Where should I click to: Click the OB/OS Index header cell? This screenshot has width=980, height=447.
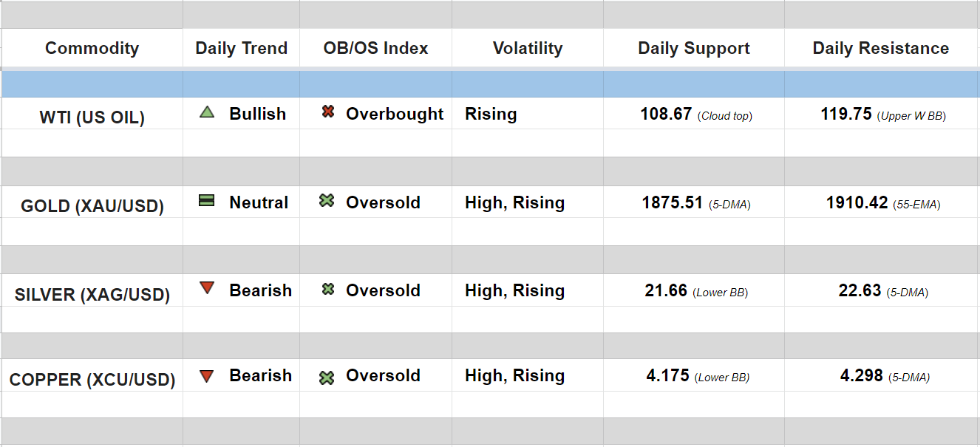(x=375, y=49)
